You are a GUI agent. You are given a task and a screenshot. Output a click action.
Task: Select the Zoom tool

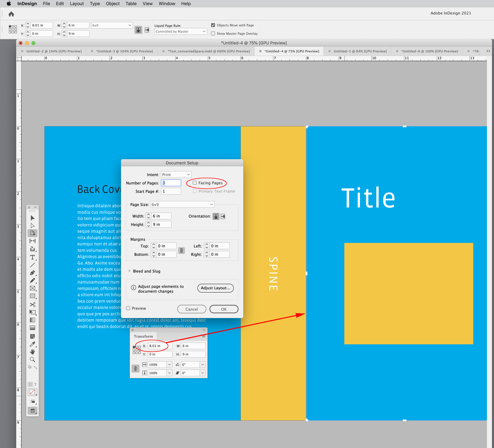(x=33, y=360)
